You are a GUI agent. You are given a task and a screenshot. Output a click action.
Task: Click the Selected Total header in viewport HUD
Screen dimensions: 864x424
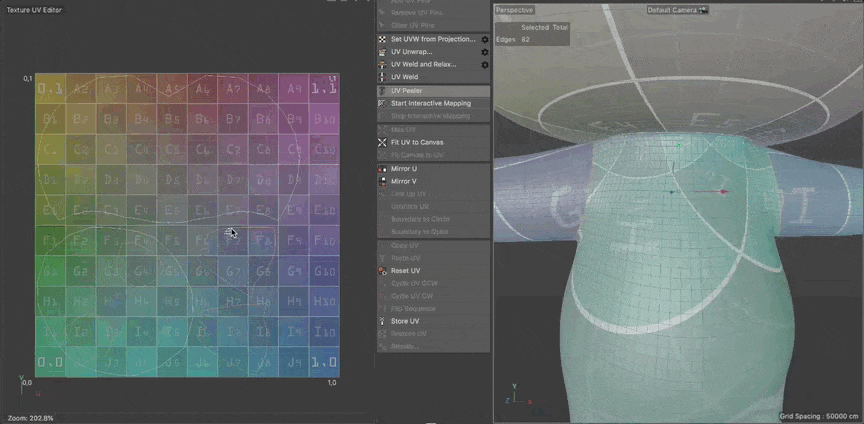pos(544,27)
